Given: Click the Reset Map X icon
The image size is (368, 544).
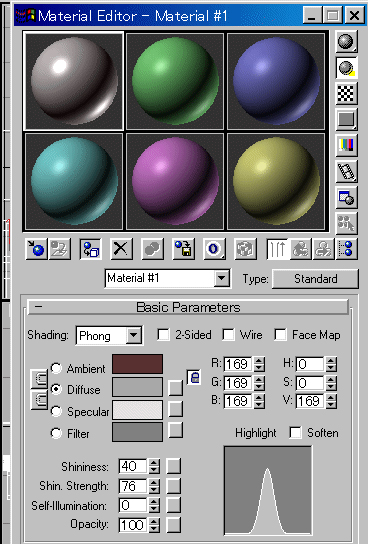Looking at the screenshot, I should (x=121, y=249).
